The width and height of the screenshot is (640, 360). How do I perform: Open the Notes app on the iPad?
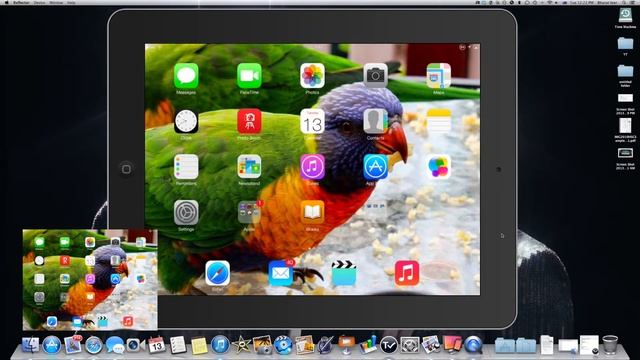(439, 121)
